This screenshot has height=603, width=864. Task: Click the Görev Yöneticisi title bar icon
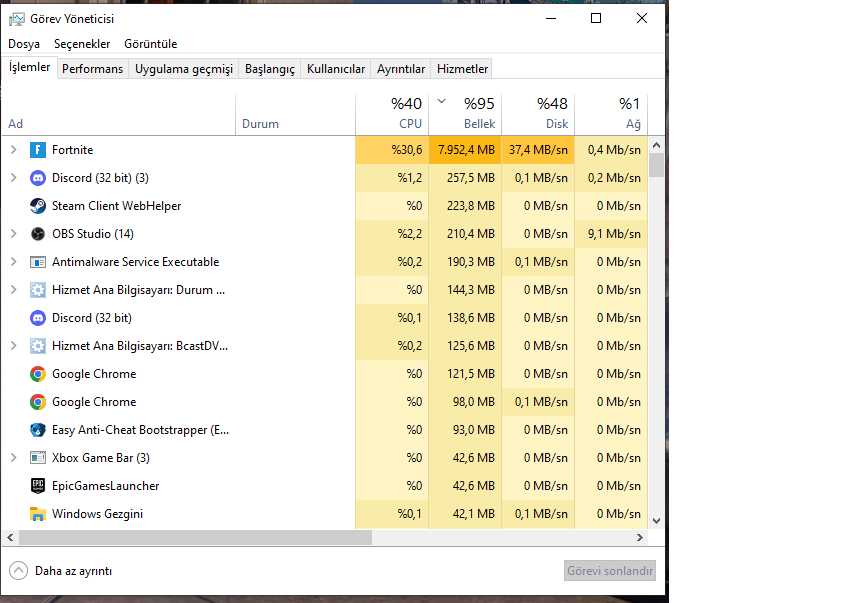[x=17, y=19]
